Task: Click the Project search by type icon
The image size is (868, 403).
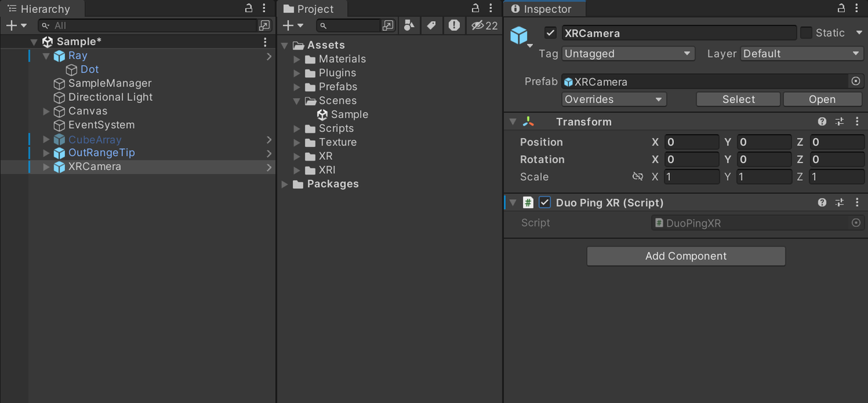Action: coord(409,26)
